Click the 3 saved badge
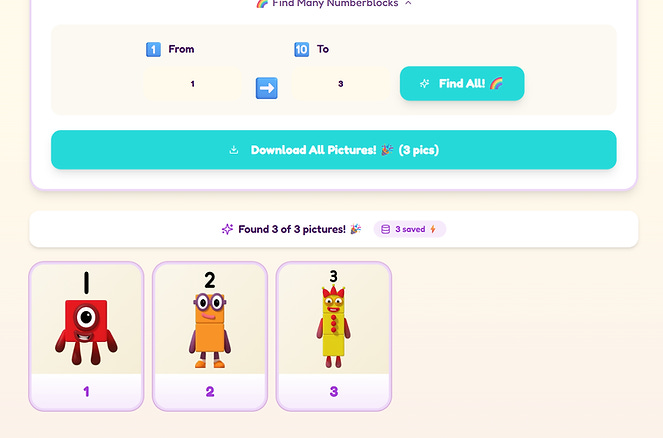 409,229
